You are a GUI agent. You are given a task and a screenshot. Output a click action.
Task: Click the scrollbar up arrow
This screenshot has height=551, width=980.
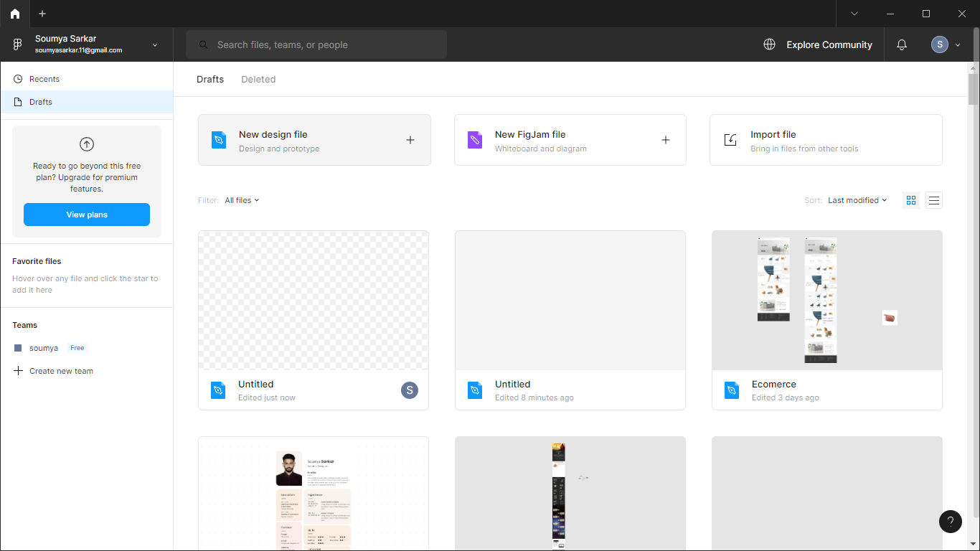pyautogui.click(x=973, y=67)
